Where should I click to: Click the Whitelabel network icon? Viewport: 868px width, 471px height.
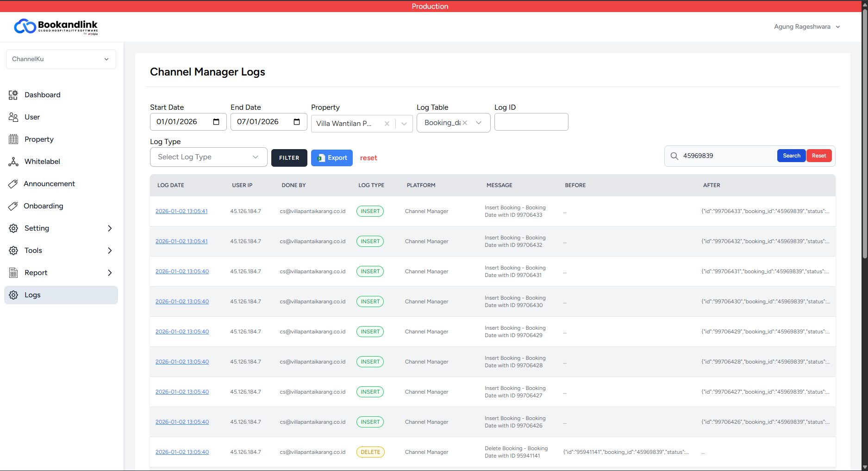pyautogui.click(x=13, y=162)
